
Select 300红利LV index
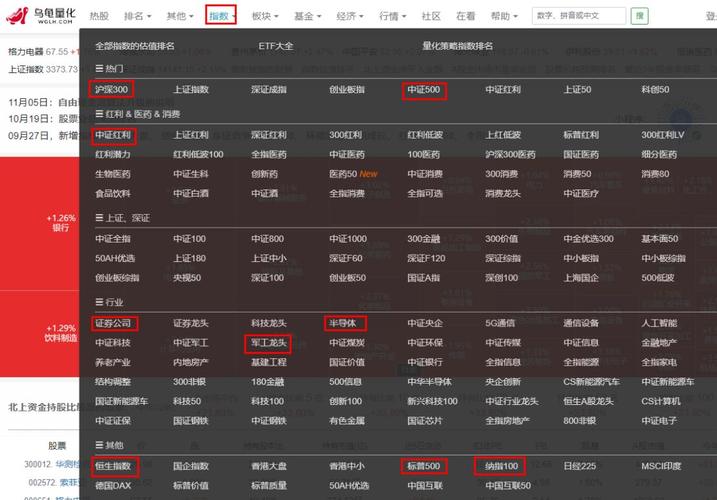coord(663,135)
